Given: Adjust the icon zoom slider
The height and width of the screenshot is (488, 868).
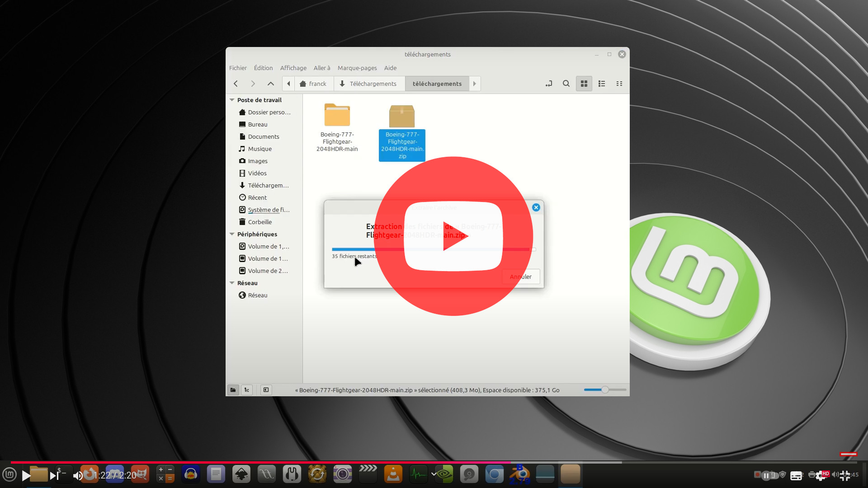Looking at the screenshot, I should [x=605, y=389].
